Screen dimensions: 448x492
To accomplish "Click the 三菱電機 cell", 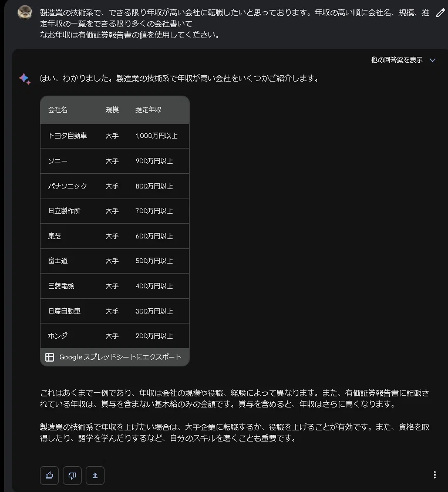I will coord(61,286).
